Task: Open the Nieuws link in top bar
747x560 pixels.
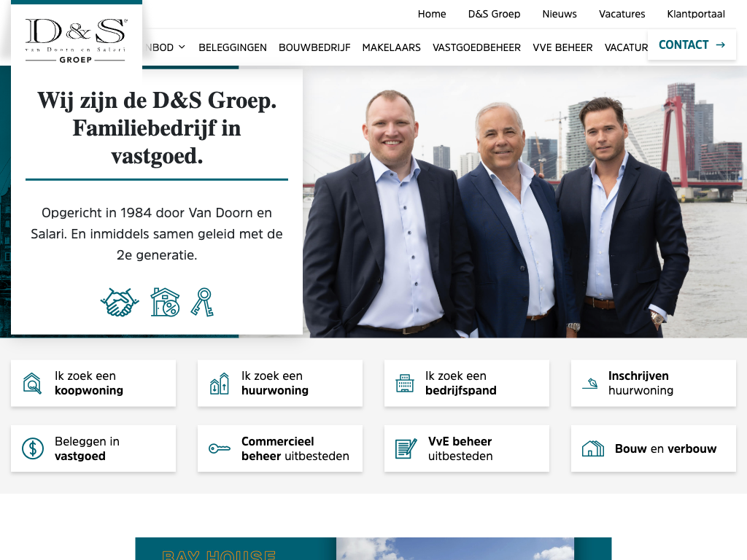Action: pyautogui.click(x=560, y=14)
